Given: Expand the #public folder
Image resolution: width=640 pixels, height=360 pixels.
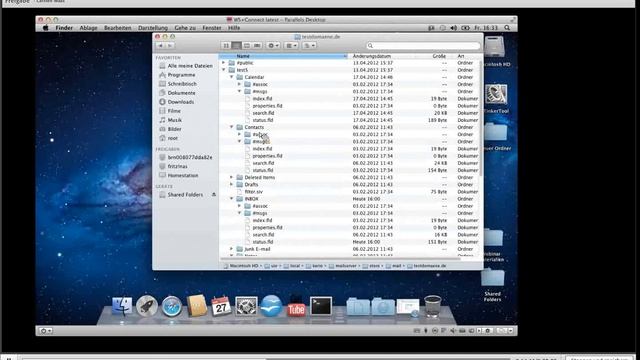Looking at the screenshot, I should pyautogui.click(x=223, y=63).
